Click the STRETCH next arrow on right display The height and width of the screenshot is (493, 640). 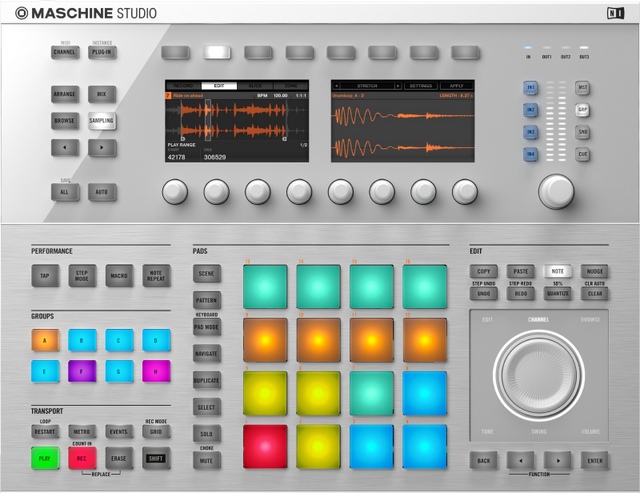398,86
